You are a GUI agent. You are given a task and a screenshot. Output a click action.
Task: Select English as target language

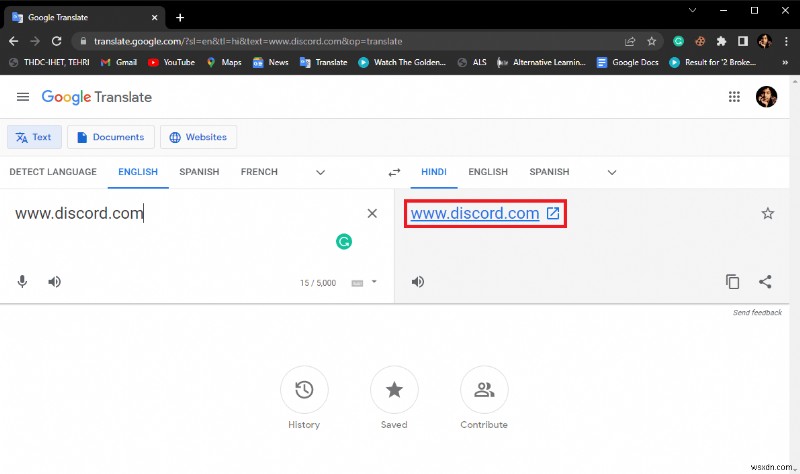(488, 172)
